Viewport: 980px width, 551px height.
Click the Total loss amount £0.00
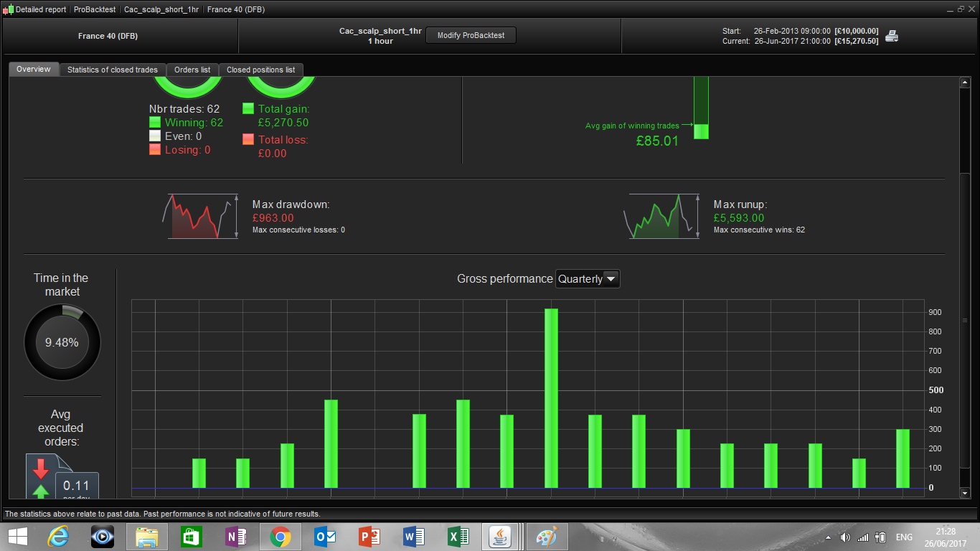coord(273,154)
